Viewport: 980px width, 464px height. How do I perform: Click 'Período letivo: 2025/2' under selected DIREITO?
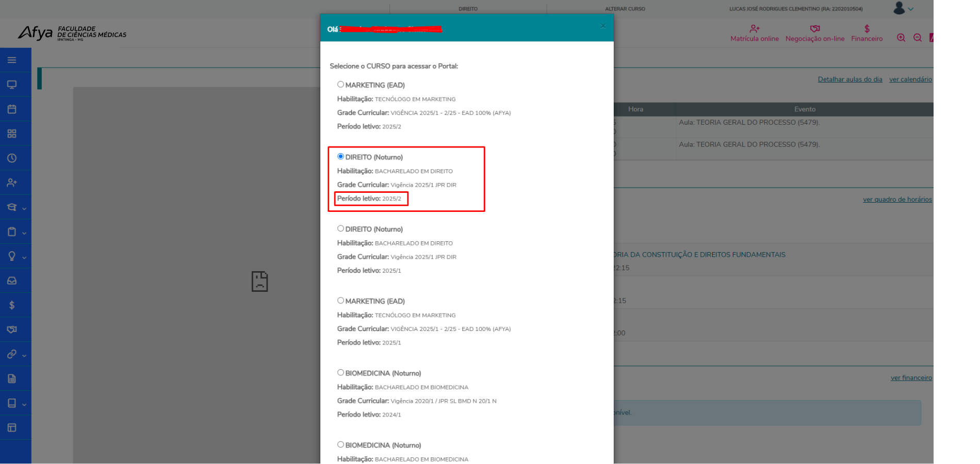(x=369, y=198)
